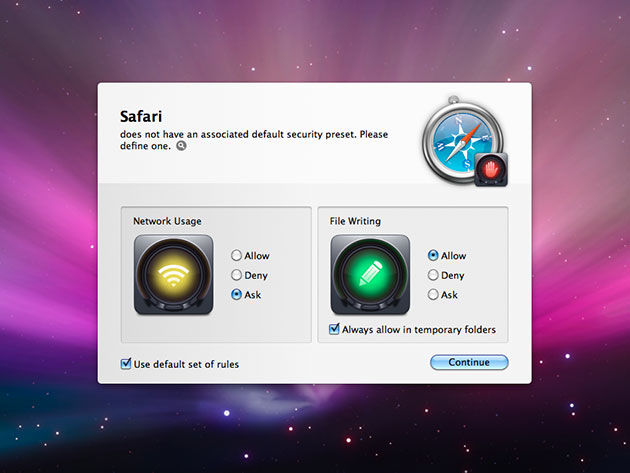The width and height of the screenshot is (630, 473).
Task: Select Deny for File Writing
Action: [433, 275]
